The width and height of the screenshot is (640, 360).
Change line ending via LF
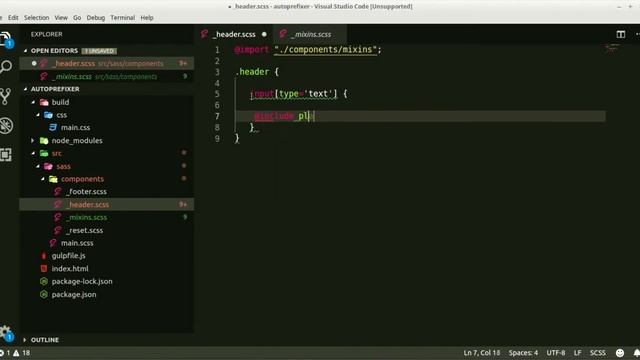point(577,353)
